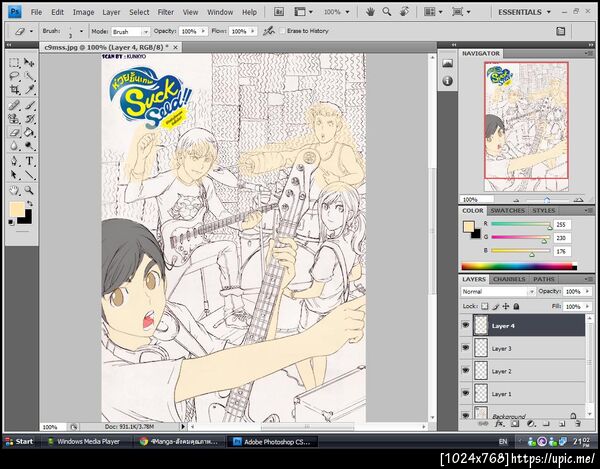Hide Layer 3 using eye icon
This screenshot has width=600, height=469.
pyautogui.click(x=465, y=348)
